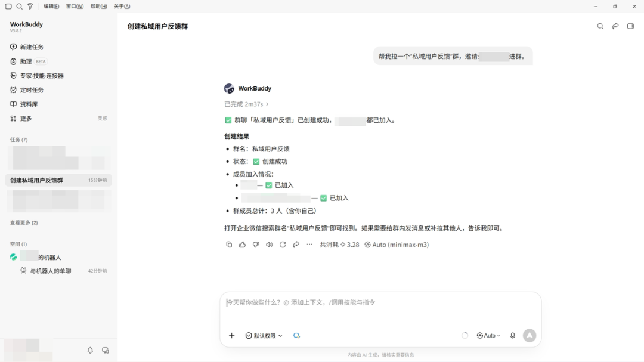Share the reply with the arrow icon
Screen dimensions: 644x362
296,245
